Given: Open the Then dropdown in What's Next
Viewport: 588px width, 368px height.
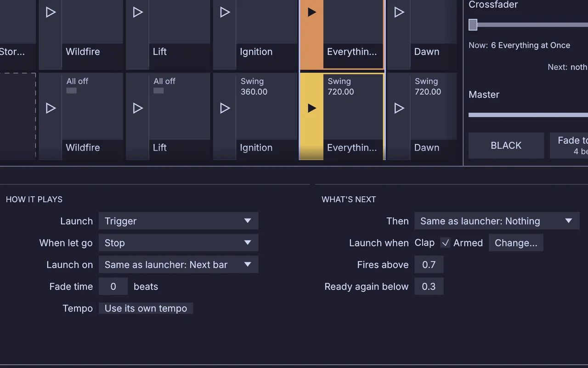Looking at the screenshot, I should (497, 221).
